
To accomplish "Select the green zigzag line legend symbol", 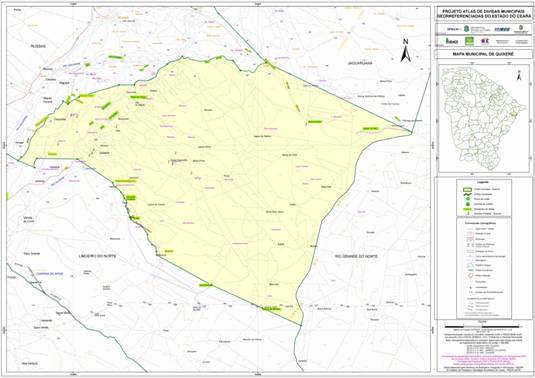I will (468, 194).
